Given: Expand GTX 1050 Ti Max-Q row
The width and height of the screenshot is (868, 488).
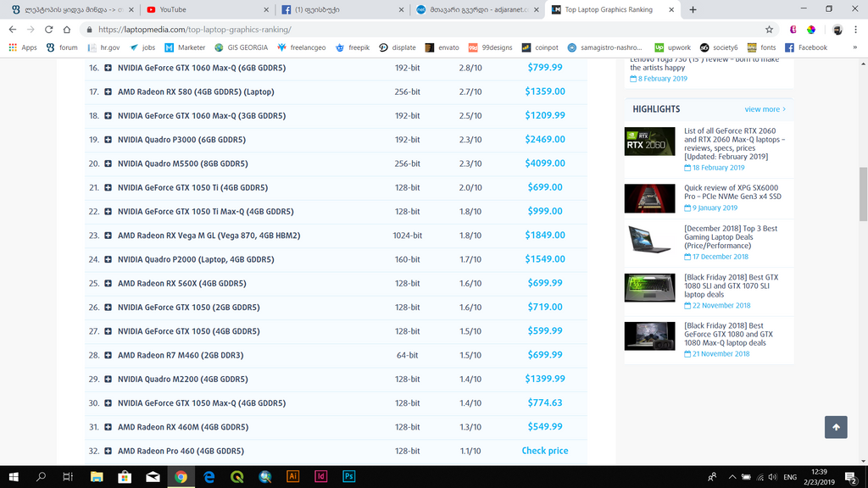Looking at the screenshot, I should click(108, 211).
